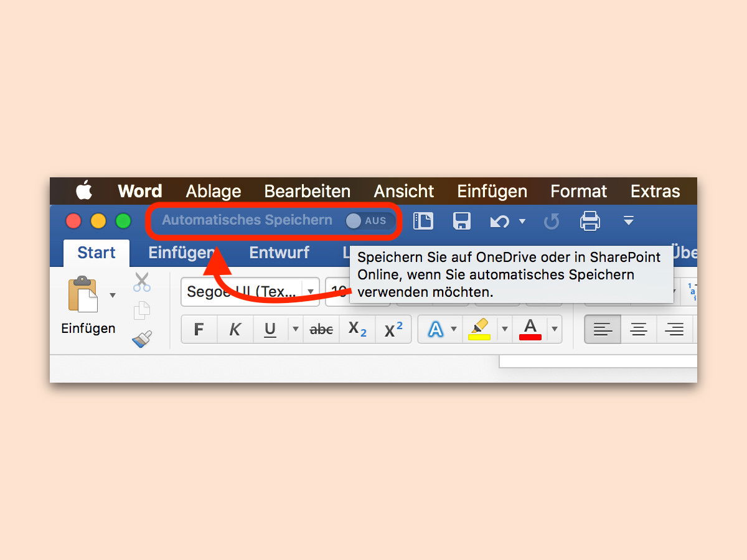The width and height of the screenshot is (747, 560).
Task: Expand the paste options dropdown arrow
Action: pos(113,295)
